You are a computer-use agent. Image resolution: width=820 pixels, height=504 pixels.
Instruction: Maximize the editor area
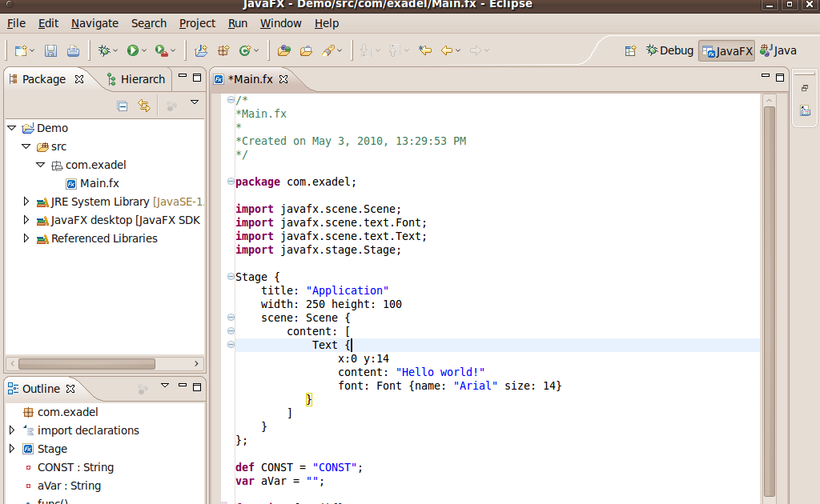coord(780,78)
